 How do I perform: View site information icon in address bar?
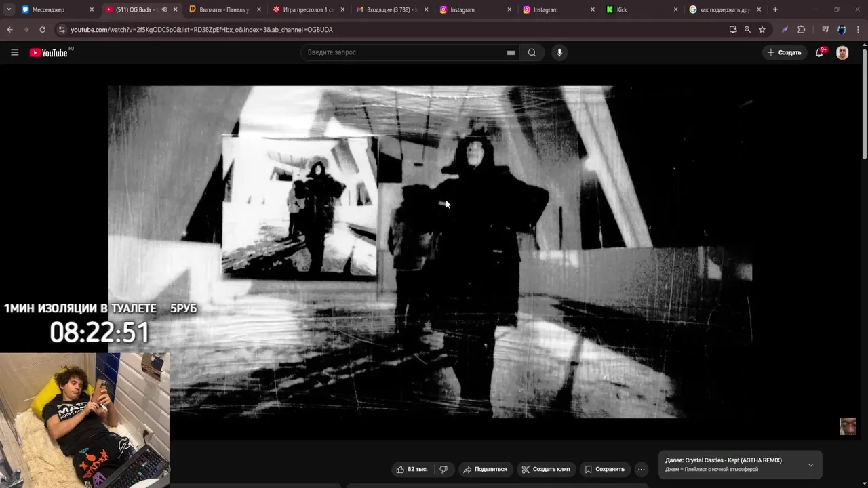62,30
